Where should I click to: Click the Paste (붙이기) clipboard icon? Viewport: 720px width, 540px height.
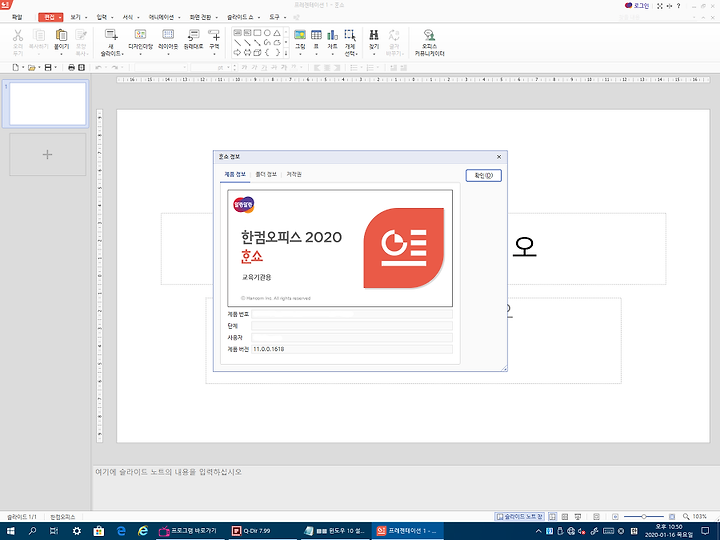61,35
